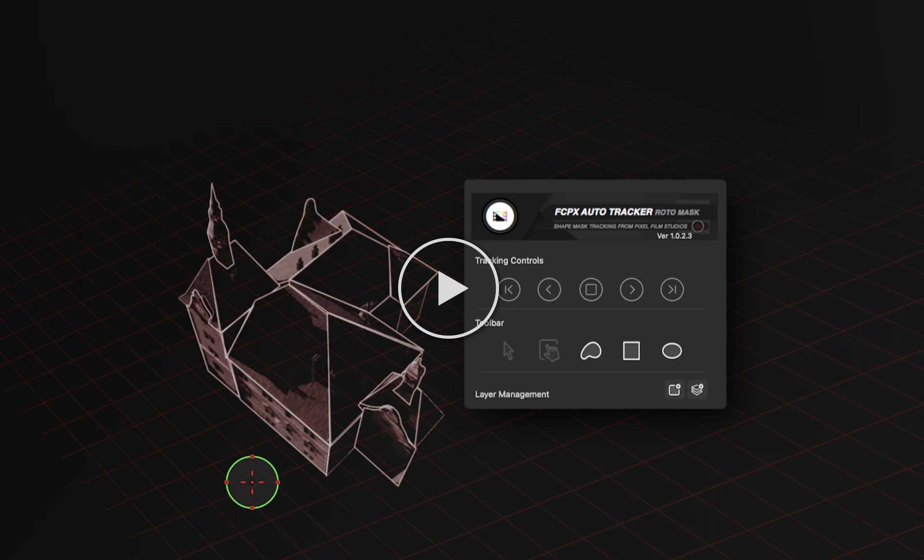Click the Layer Management label

(x=512, y=394)
